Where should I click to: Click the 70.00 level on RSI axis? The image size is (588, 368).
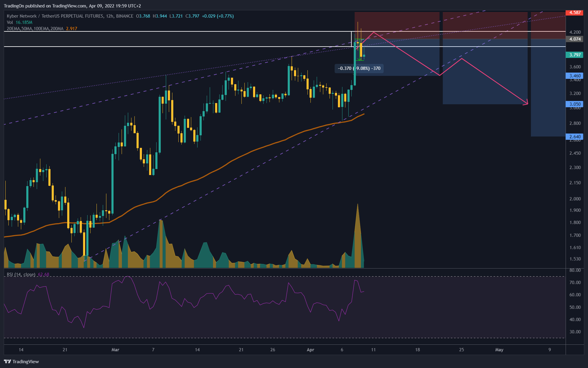(x=575, y=283)
